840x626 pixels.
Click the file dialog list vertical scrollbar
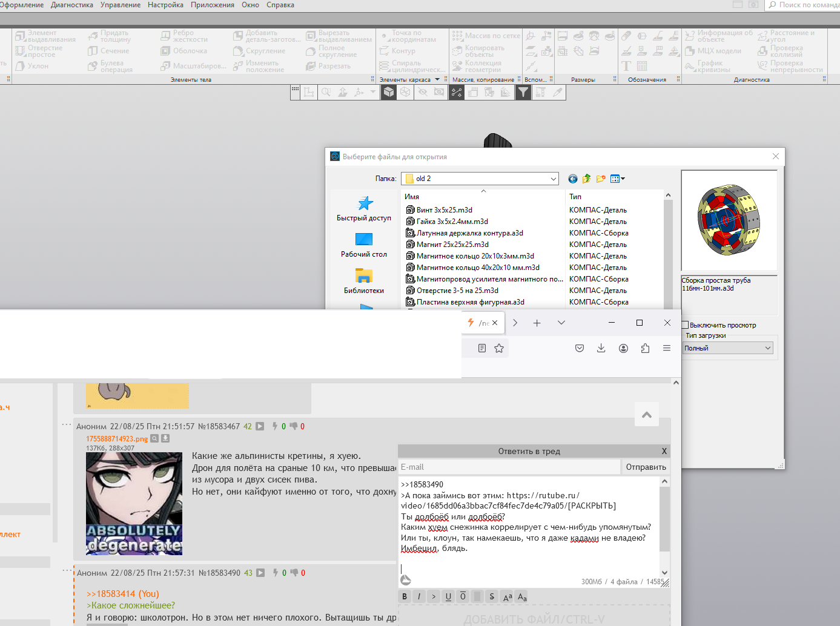coord(668,254)
